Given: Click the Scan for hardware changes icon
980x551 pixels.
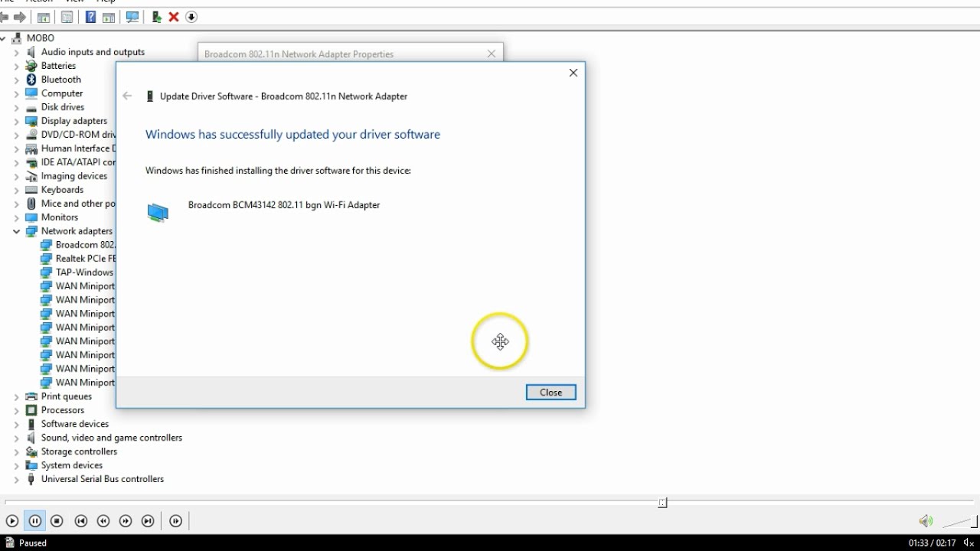Looking at the screenshot, I should tap(132, 17).
